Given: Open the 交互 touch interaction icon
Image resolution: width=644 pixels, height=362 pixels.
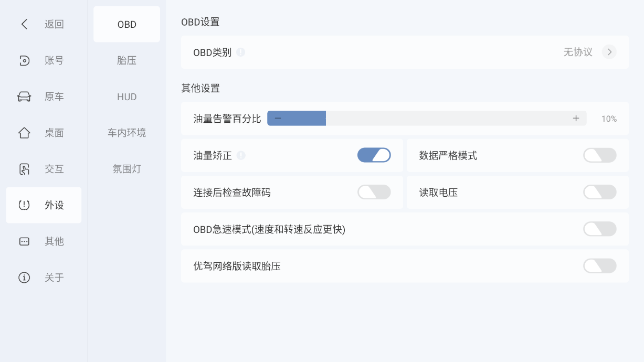Looking at the screenshot, I should coord(24,169).
